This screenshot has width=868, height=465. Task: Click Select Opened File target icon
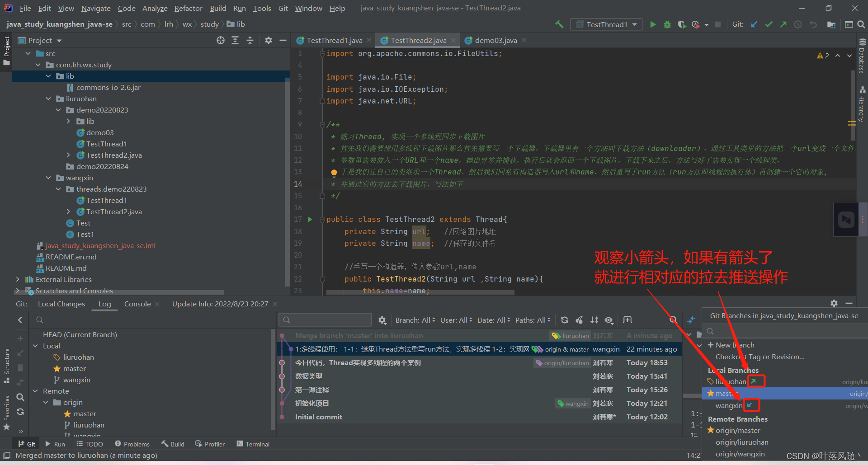point(221,40)
